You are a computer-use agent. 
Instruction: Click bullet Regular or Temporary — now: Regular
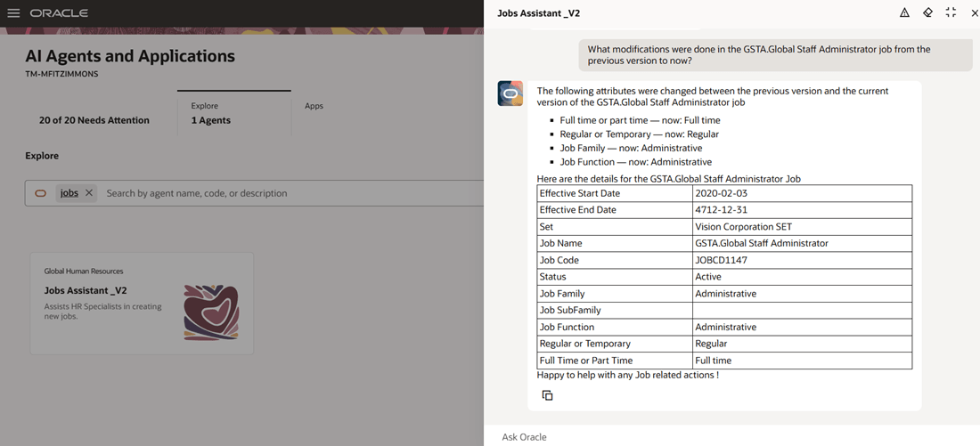coord(640,134)
